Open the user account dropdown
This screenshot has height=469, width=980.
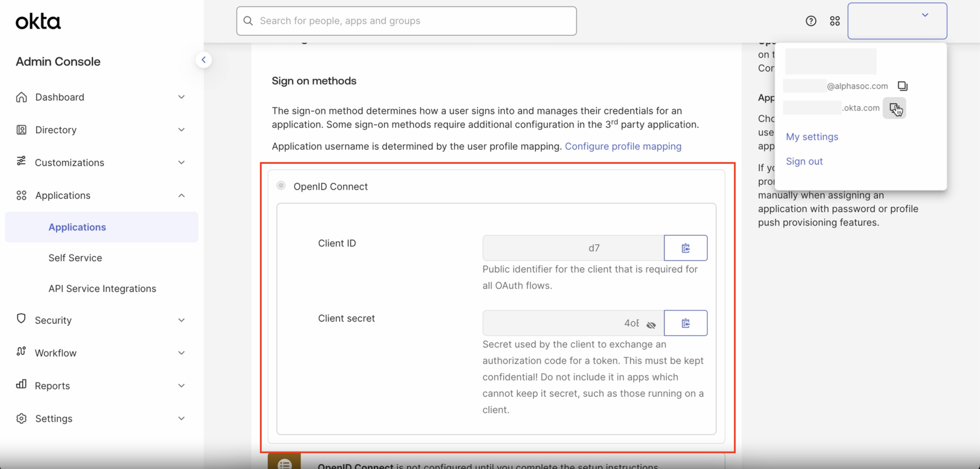(897, 21)
